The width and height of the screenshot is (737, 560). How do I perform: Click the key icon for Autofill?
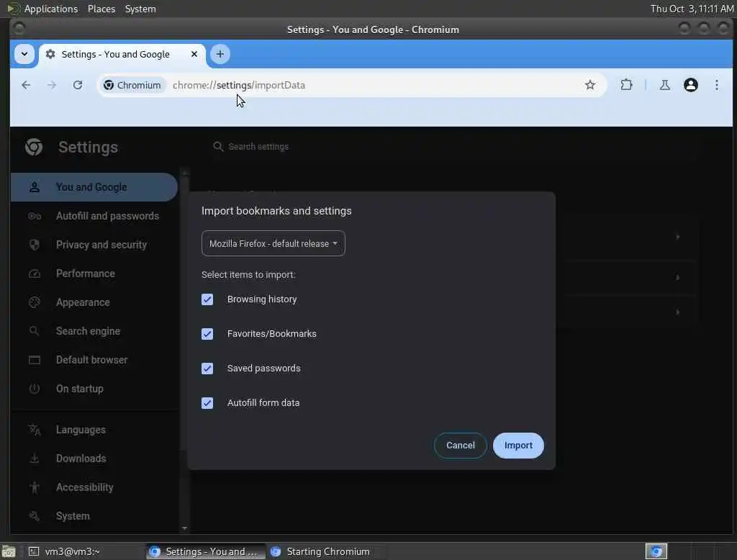pos(35,216)
